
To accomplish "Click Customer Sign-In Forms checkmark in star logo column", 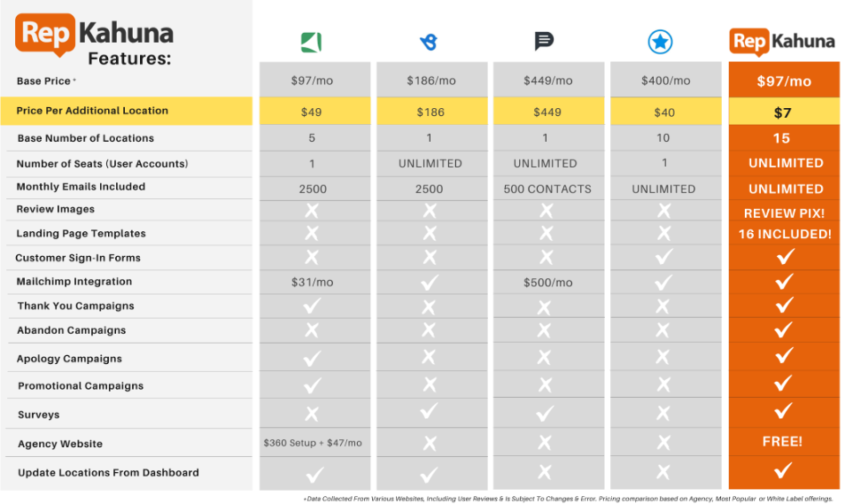I will coord(664,257).
